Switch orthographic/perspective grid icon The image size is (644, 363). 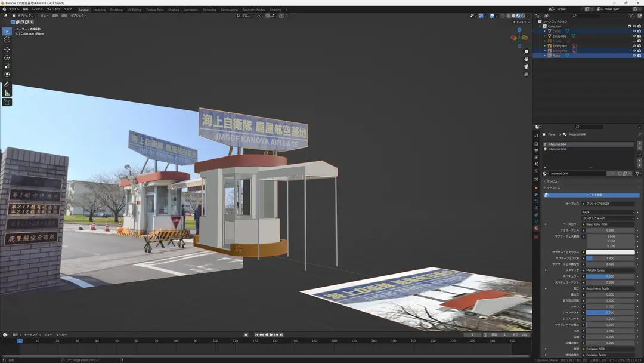click(526, 75)
